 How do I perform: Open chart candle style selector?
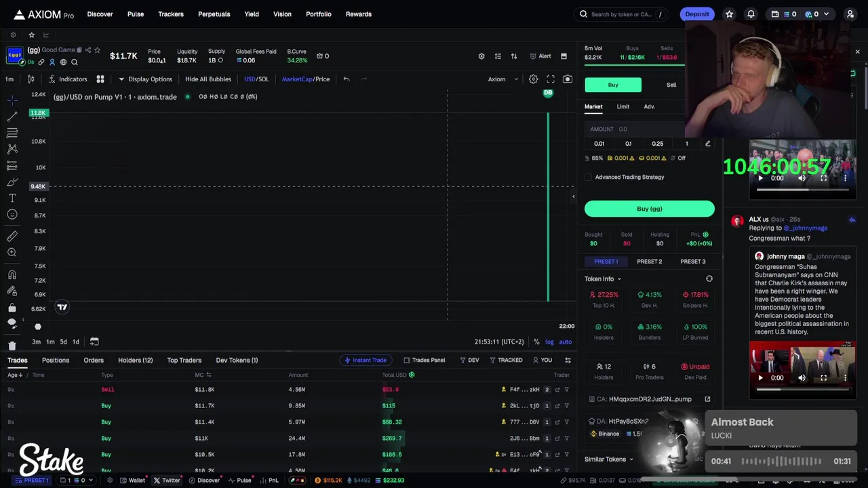pyautogui.click(x=31, y=79)
